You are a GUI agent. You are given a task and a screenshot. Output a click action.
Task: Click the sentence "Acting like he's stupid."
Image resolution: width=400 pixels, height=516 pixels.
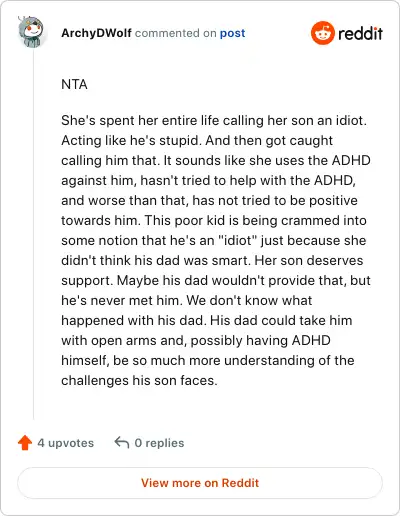[132, 140]
